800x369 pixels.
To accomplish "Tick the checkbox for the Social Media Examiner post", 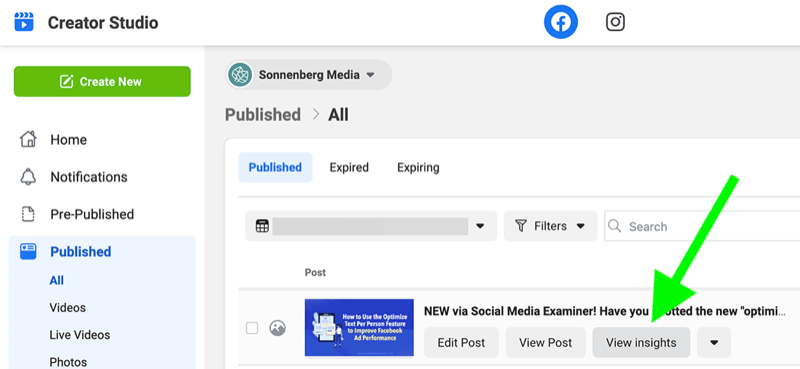I will pos(252,328).
